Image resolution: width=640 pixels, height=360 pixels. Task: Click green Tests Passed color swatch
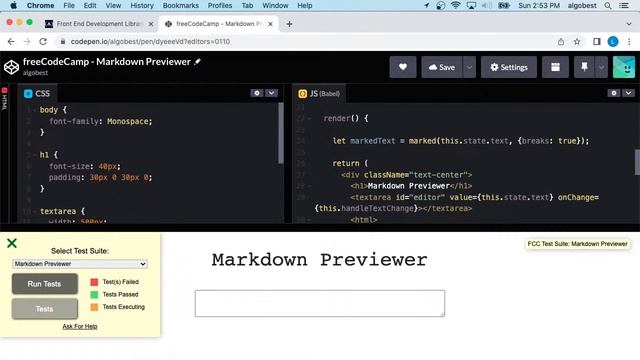click(x=94, y=294)
